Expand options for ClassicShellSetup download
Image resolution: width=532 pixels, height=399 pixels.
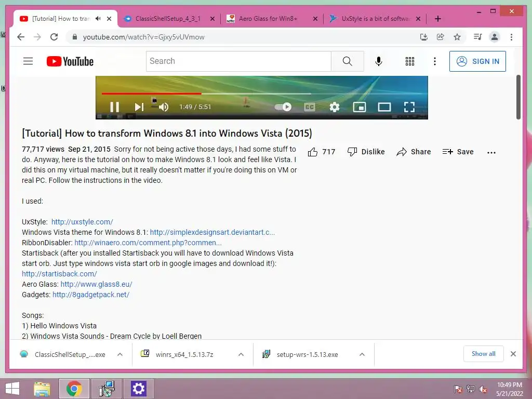(120, 354)
